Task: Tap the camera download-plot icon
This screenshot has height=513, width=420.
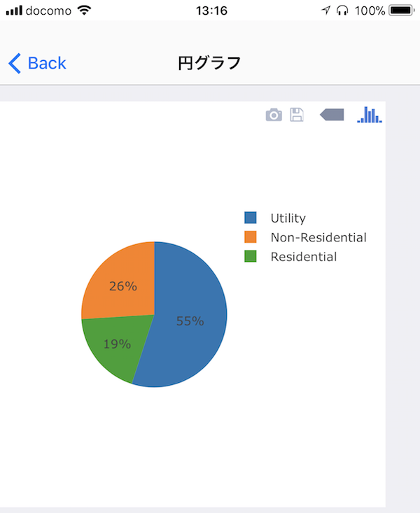Action: [x=274, y=115]
